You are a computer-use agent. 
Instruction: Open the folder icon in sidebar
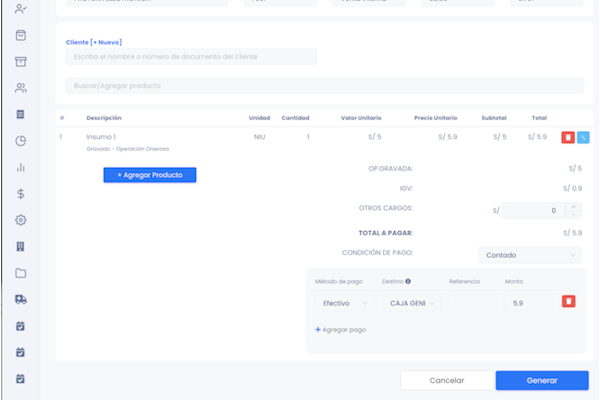[21, 273]
